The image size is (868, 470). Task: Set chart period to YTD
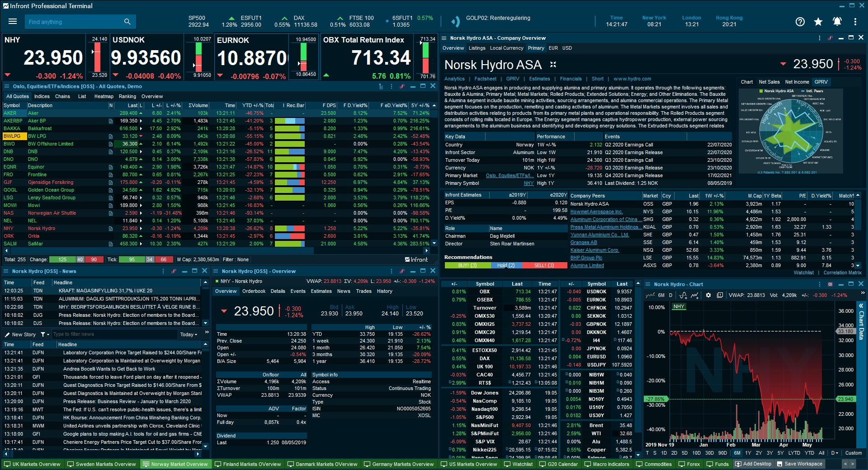point(809,453)
